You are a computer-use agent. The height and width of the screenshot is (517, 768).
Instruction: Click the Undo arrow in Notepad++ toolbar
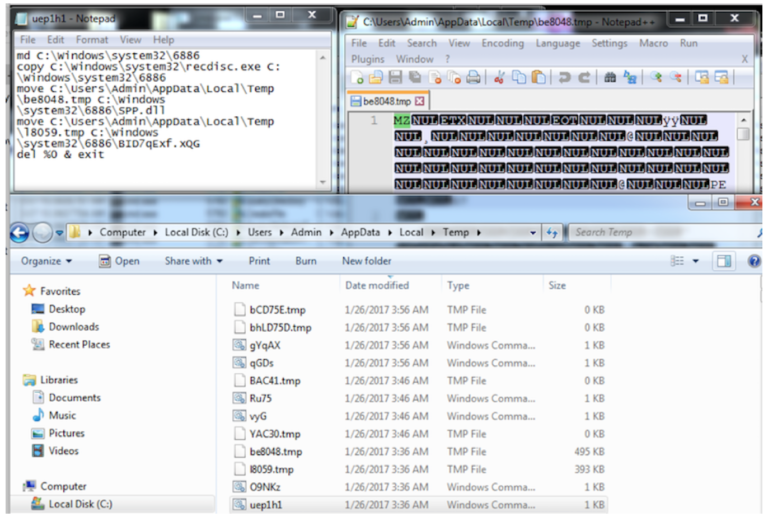(x=564, y=78)
